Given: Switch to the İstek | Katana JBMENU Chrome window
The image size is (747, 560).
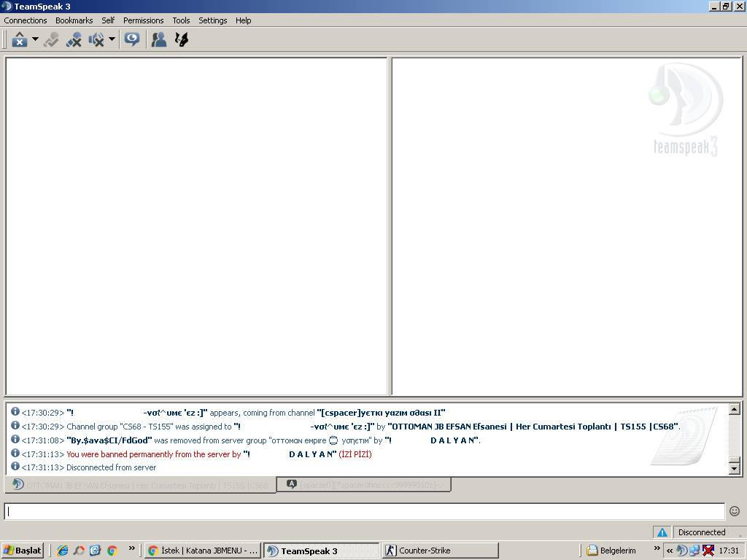Looking at the screenshot, I should 203,551.
